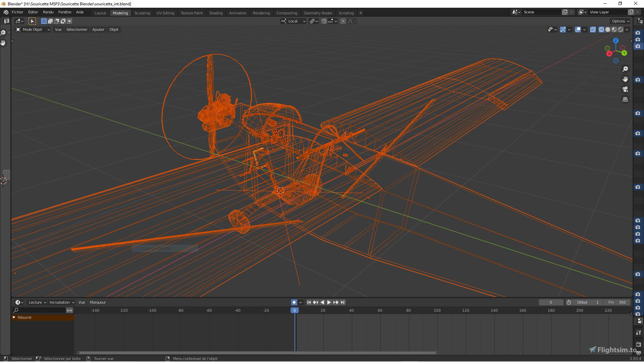The image size is (644, 362).
Task: Toggle first camera render visibility in outliner
Action: 638,33
